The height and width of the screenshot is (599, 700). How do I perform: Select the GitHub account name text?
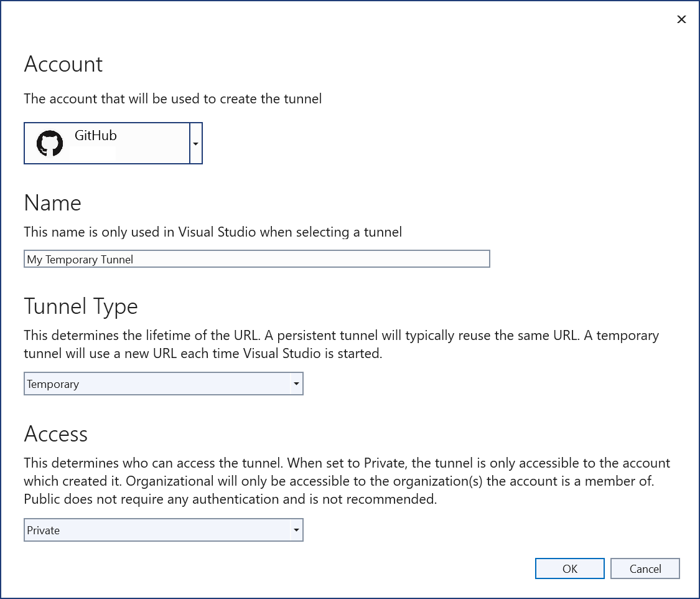[x=96, y=136]
